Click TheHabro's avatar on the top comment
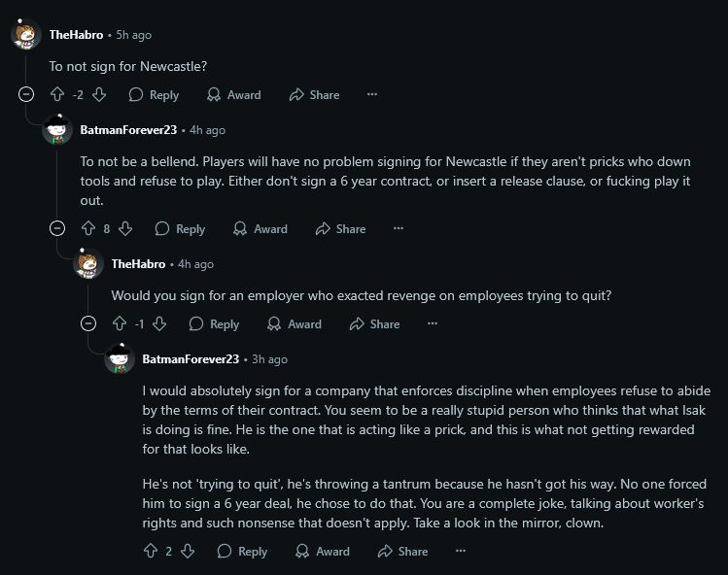 pyautogui.click(x=26, y=35)
